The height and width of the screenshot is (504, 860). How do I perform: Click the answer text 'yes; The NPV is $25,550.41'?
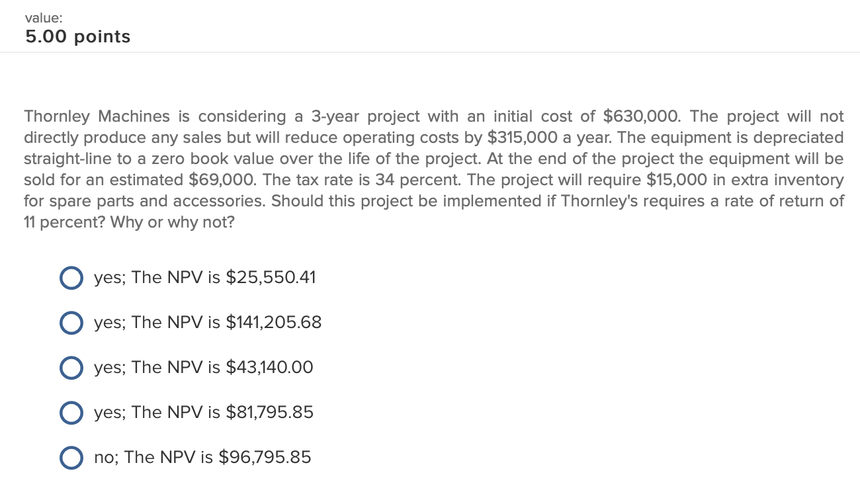tap(205, 278)
